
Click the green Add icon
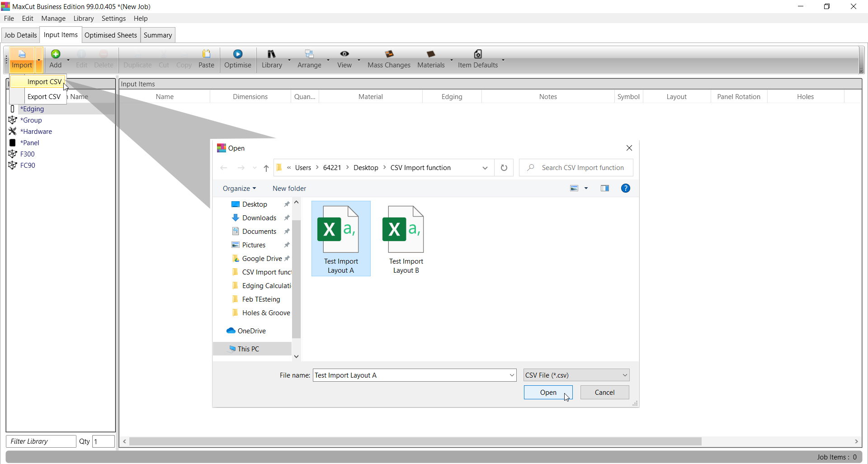(x=56, y=54)
